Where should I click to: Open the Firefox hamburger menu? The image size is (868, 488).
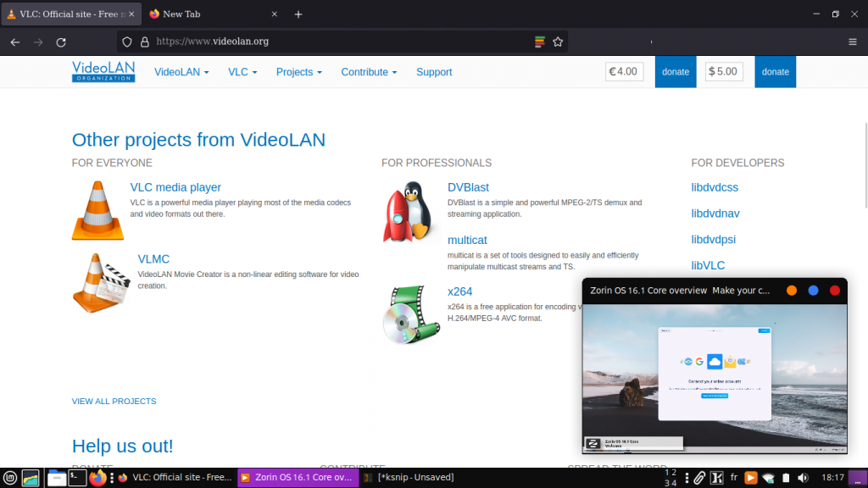[853, 42]
